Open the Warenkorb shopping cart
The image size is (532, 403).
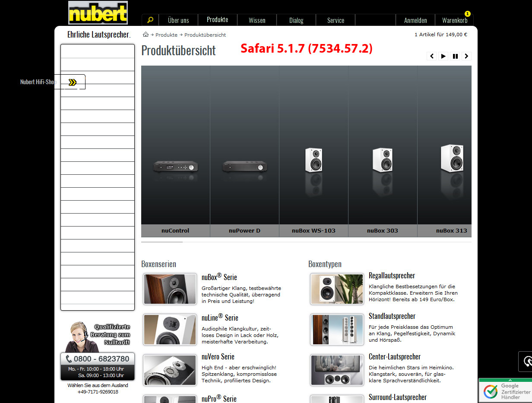click(x=454, y=20)
